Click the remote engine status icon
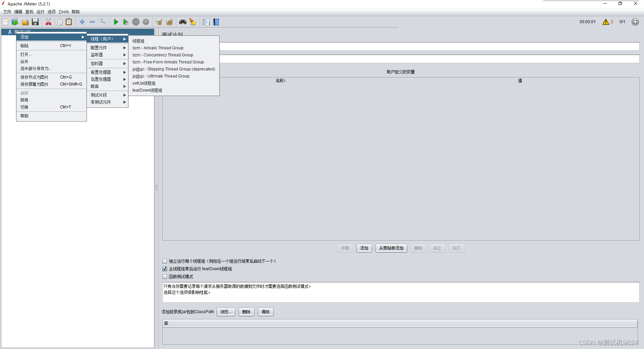This screenshot has width=644, height=349. (635, 22)
